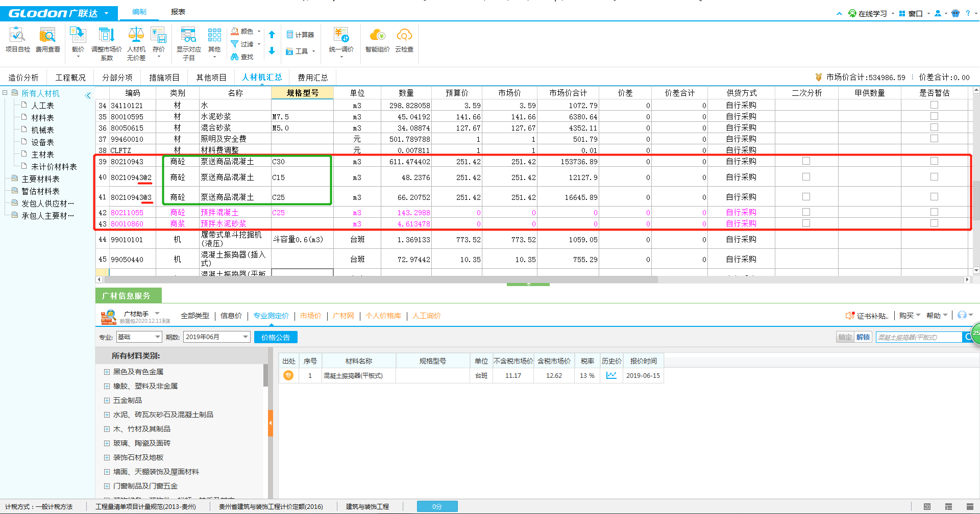This screenshot has height=514, width=980.
Task: Open the 购买 dropdown menu
Action: 910,316
